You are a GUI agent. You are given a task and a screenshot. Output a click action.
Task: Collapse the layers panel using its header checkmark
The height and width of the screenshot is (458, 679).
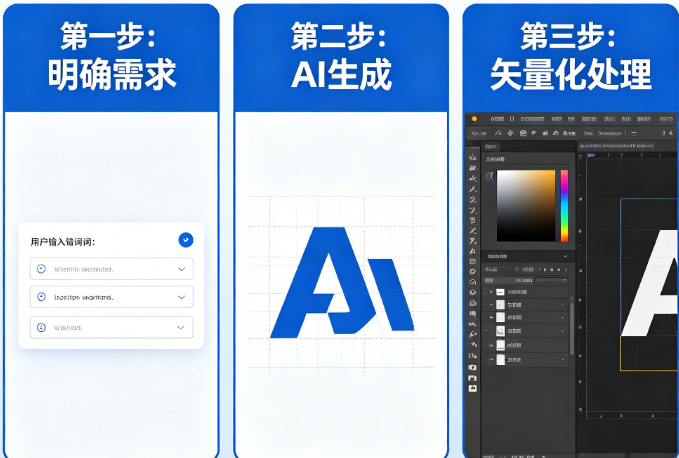tap(565, 256)
